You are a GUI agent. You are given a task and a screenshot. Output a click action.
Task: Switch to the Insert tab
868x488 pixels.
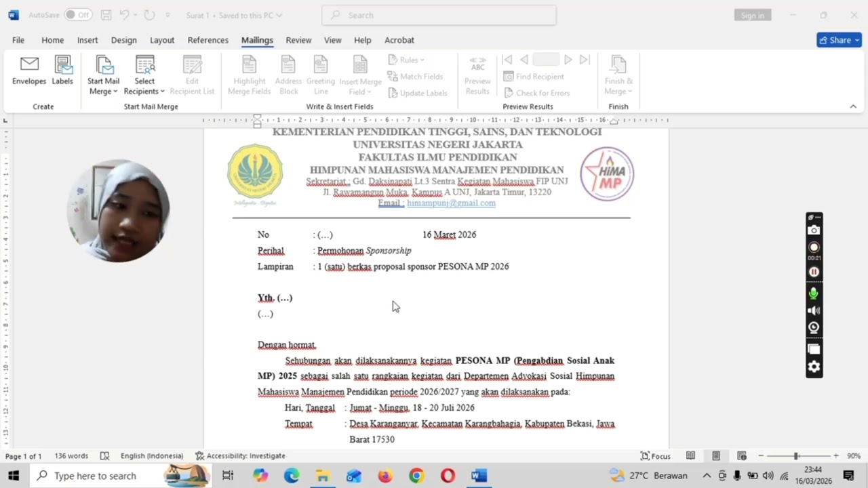(87, 40)
